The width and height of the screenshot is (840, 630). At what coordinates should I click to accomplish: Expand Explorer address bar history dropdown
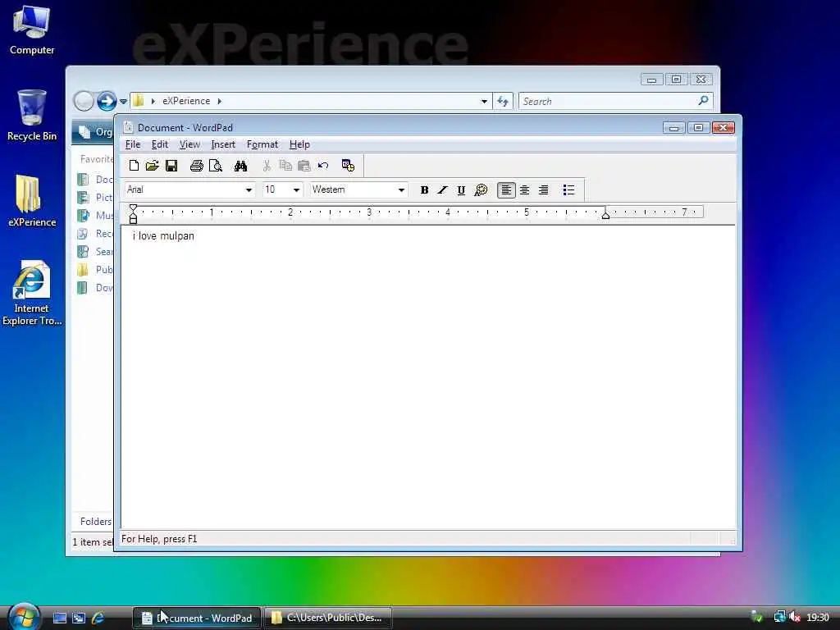[x=484, y=101]
